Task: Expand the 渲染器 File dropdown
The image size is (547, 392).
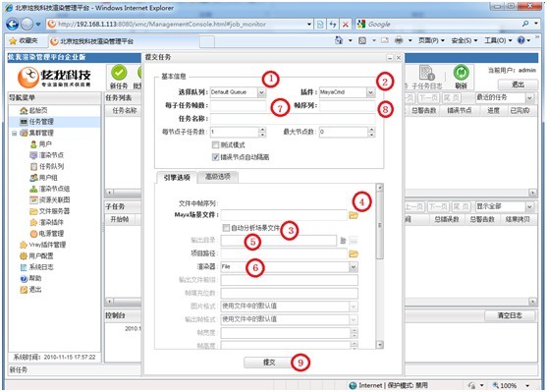Action: pos(354,267)
